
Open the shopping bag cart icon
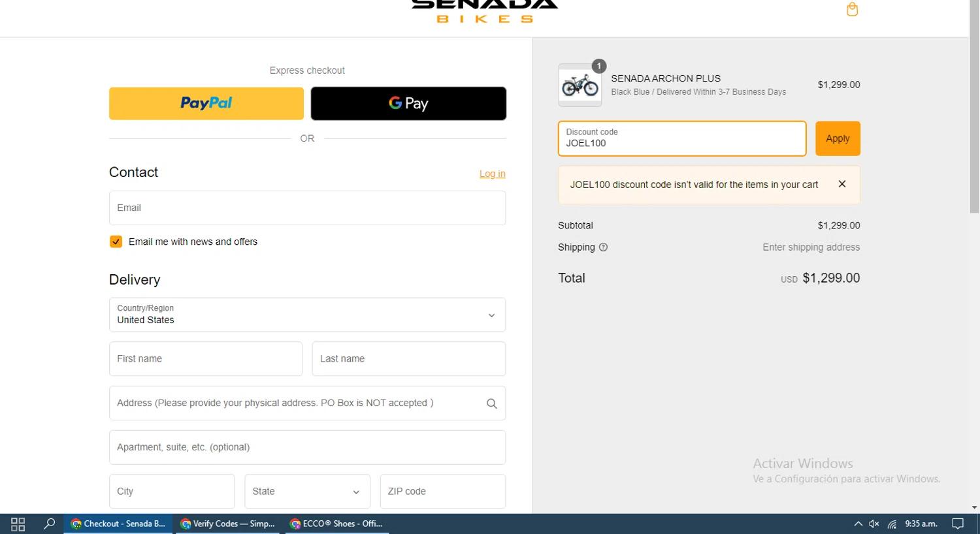[x=852, y=9]
